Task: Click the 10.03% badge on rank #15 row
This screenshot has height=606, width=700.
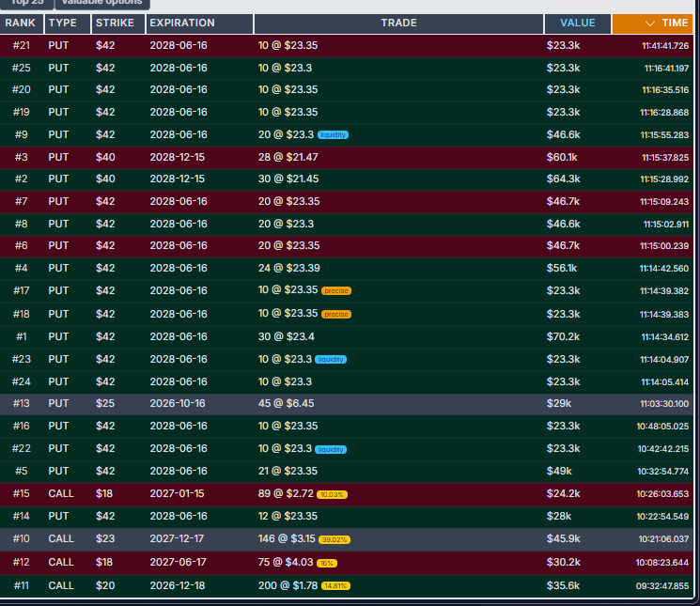Action: click(x=332, y=494)
